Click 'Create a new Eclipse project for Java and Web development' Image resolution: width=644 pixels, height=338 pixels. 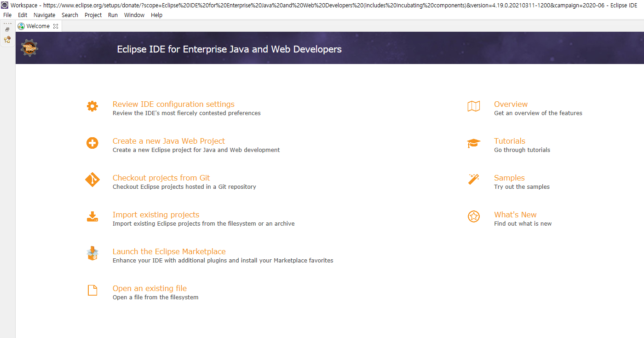[x=196, y=150]
